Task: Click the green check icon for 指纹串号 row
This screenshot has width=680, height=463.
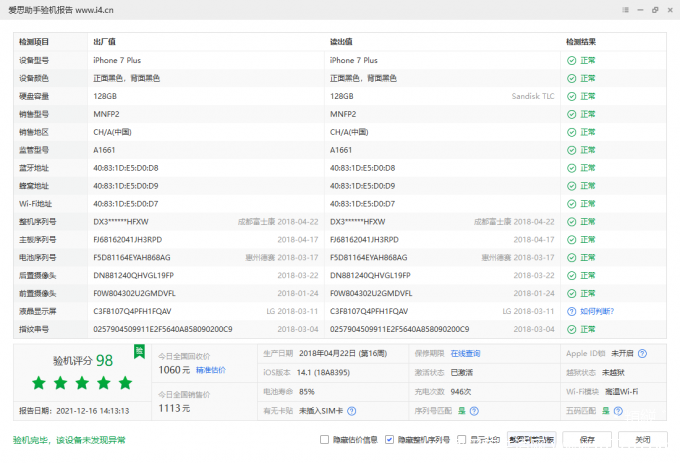Action: tap(572, 329)
